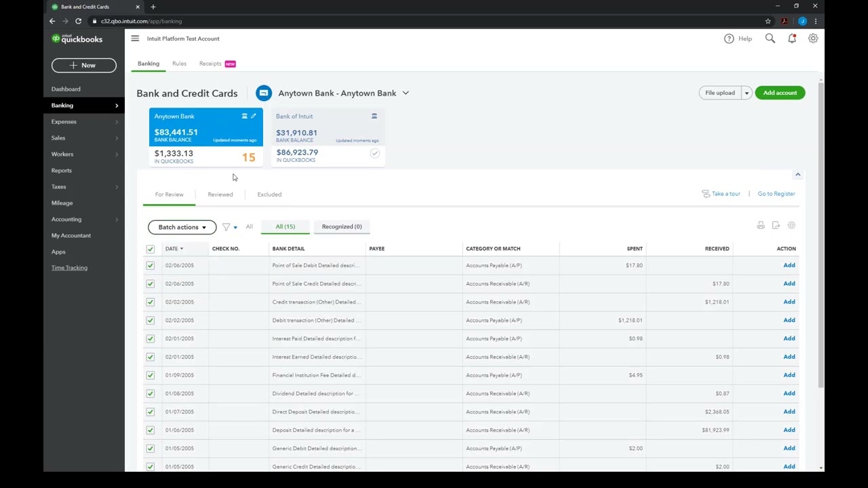Switch to the Reviewed tab
The height and width of the screenshot is (488, 868).
(220, 195)
